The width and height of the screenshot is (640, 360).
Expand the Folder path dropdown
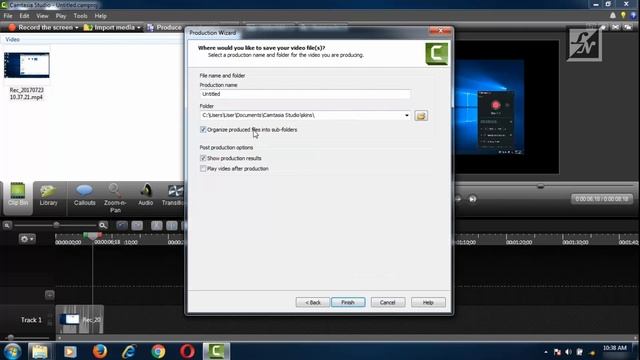(x=407, y=116)
